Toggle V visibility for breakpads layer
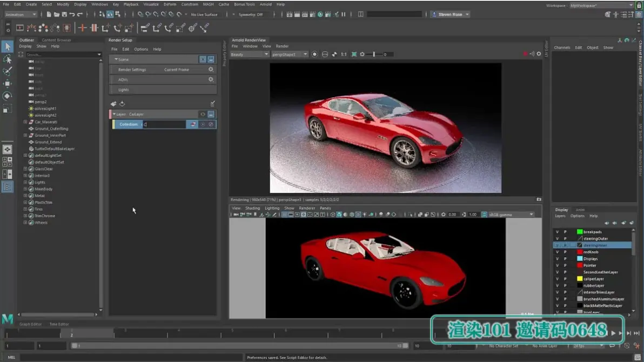 pyautogui.click(x=557, y=232)
